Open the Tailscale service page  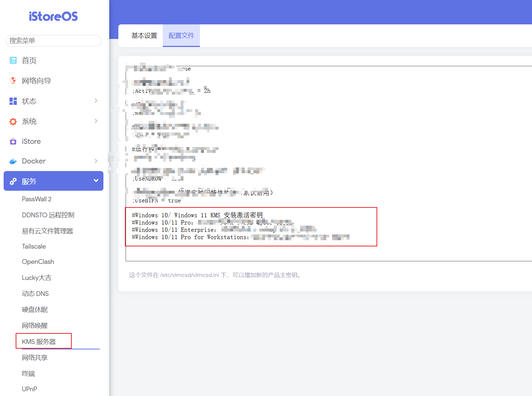(34, 246)
